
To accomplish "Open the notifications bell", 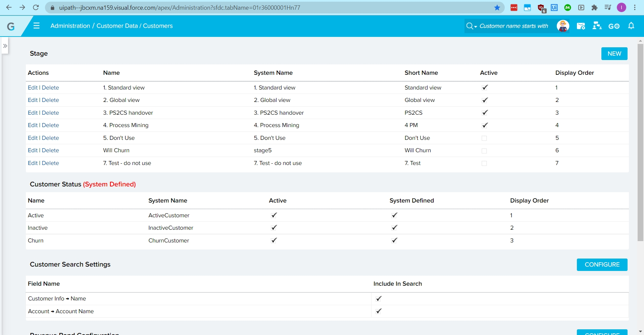I will click(631, 26).
